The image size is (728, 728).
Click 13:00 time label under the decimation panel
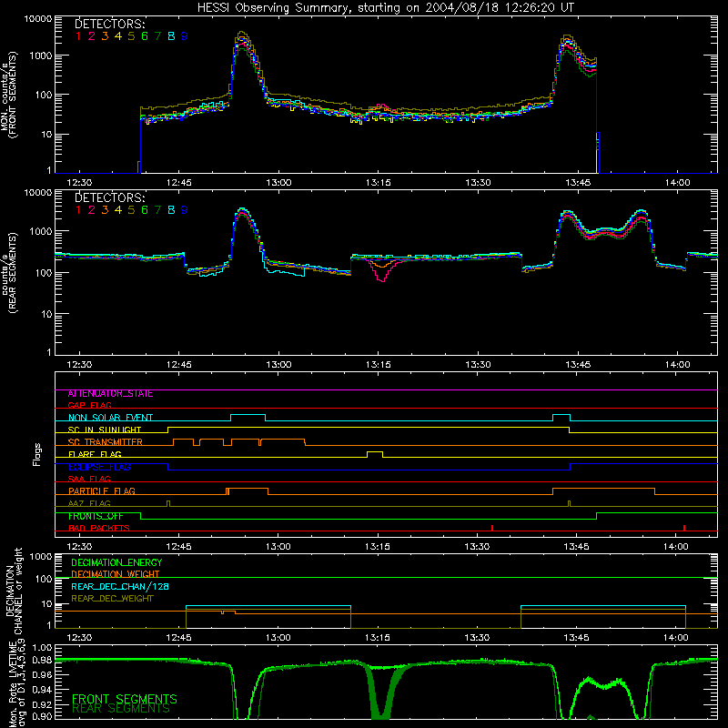pos(278,638)
